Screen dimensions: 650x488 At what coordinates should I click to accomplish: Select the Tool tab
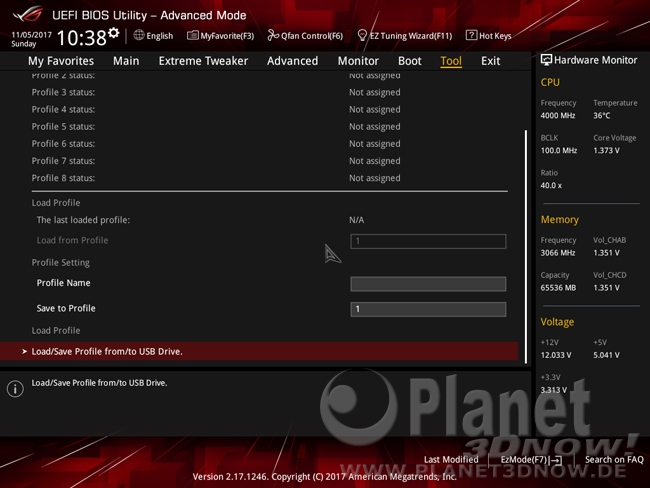pos(451,61)
